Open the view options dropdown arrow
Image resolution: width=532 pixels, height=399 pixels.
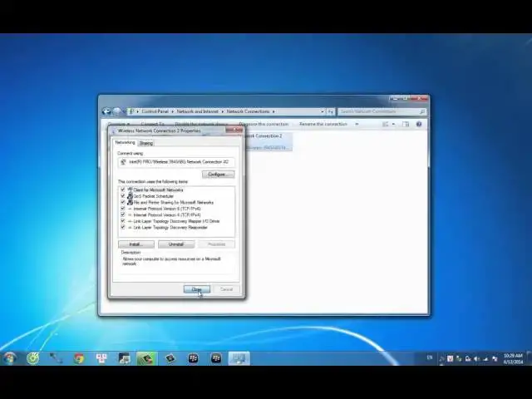(393, 124)
